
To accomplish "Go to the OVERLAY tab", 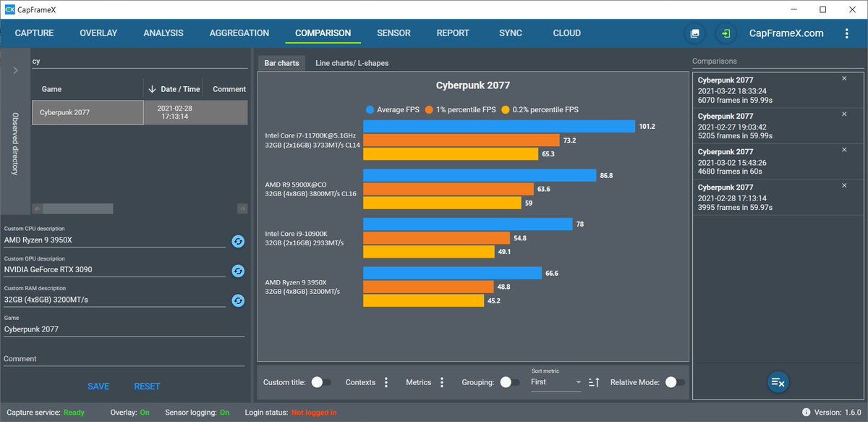I will (x=98, y=33).
